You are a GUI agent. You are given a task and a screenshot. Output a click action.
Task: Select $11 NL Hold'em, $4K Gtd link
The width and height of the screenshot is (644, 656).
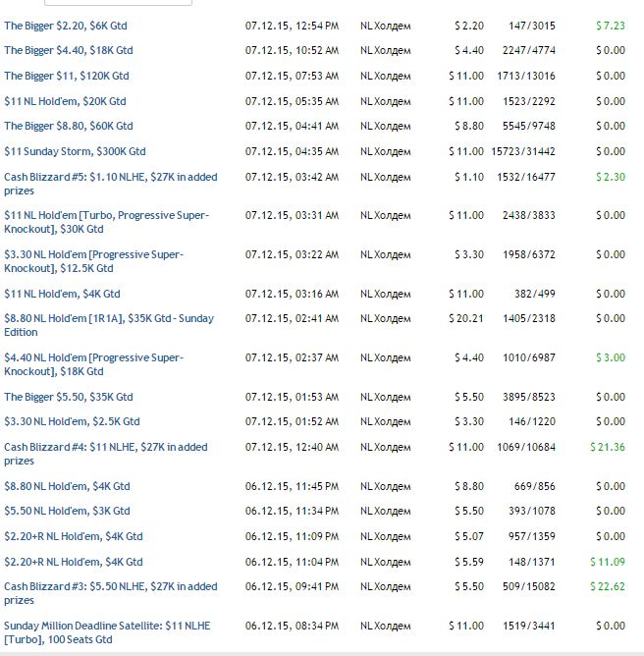click(62, 294)
